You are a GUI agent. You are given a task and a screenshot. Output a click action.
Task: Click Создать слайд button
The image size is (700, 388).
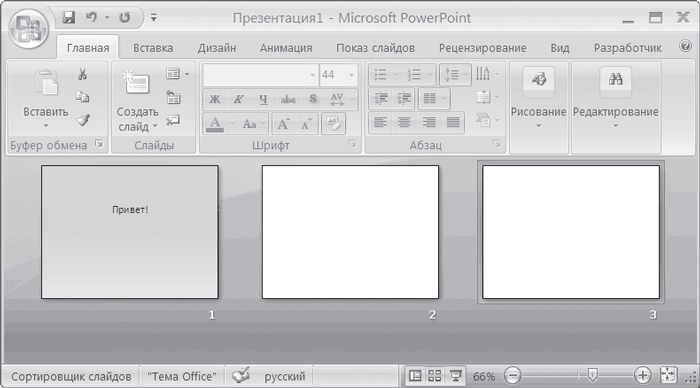coord(138,99)
